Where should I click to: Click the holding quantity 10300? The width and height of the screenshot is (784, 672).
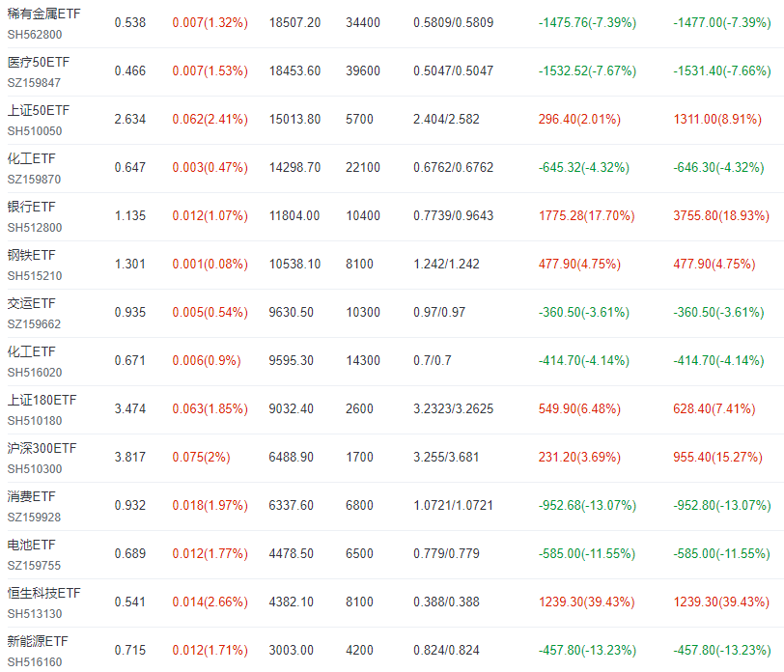click(x=363, y=313)
